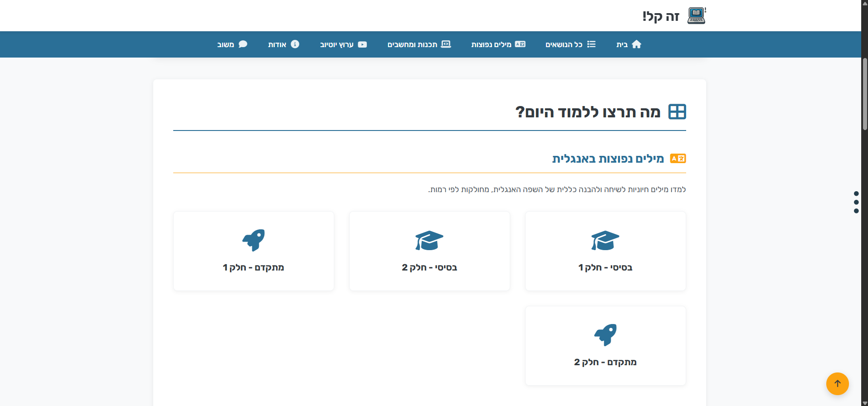Click the orange language icon in section heading
868x406 pixels.
pyautogui.click(x=678, y=159)
